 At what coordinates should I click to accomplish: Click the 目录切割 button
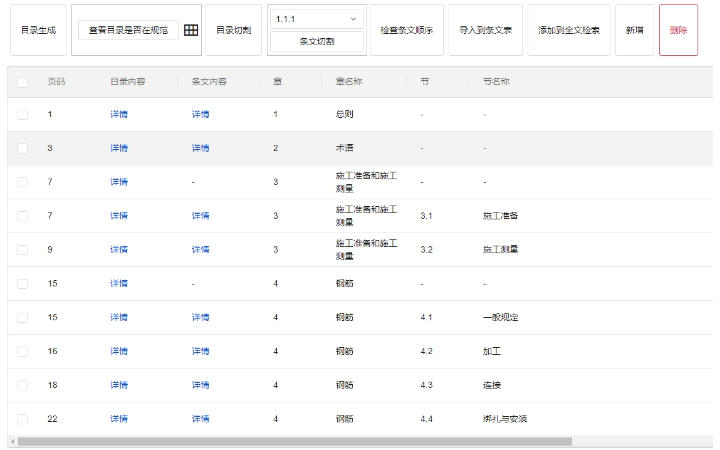click(x=234, y=30)
